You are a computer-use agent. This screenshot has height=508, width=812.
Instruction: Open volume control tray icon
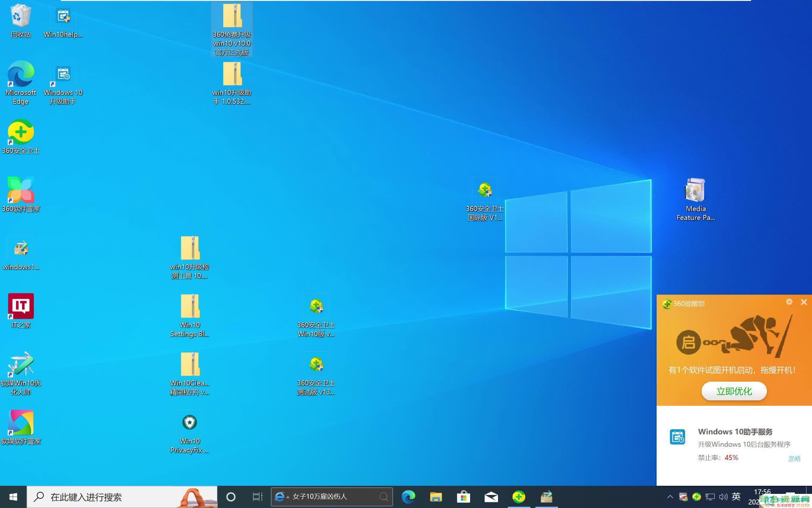coord(723,497)
